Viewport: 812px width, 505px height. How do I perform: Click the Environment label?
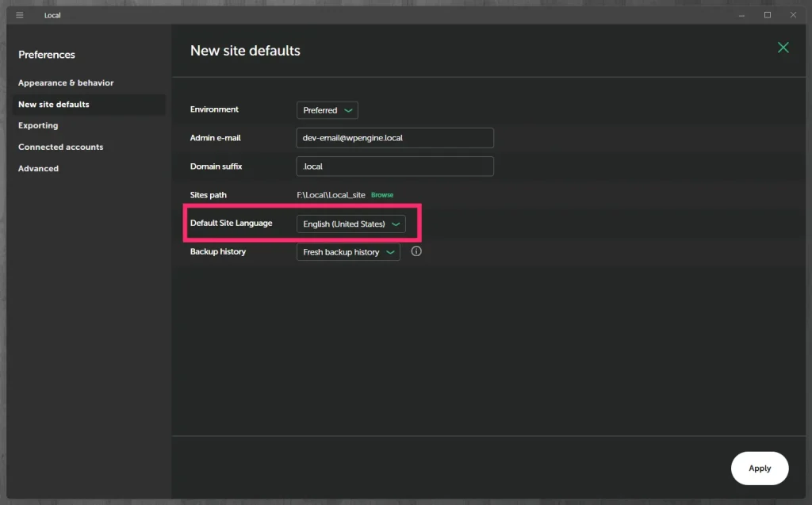click(x=214, y=109)
